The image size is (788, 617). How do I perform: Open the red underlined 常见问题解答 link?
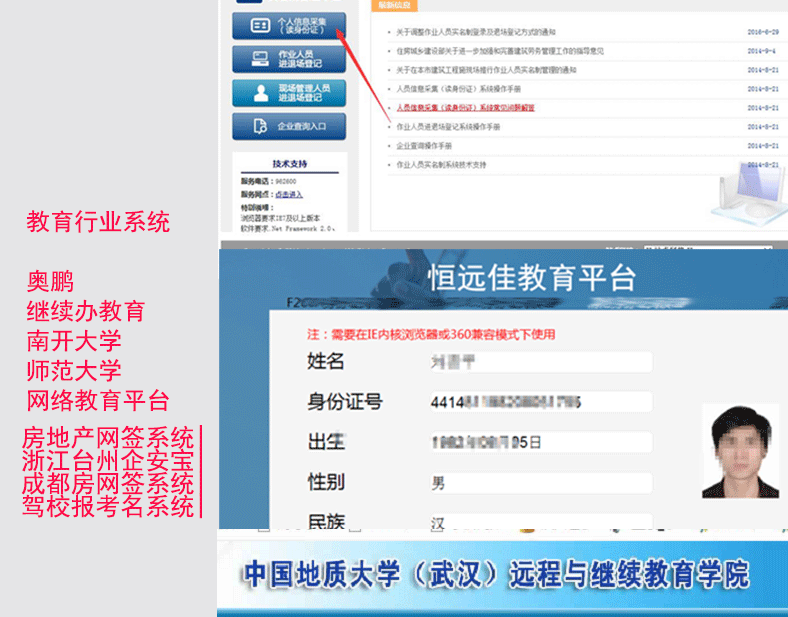(465, 108)
